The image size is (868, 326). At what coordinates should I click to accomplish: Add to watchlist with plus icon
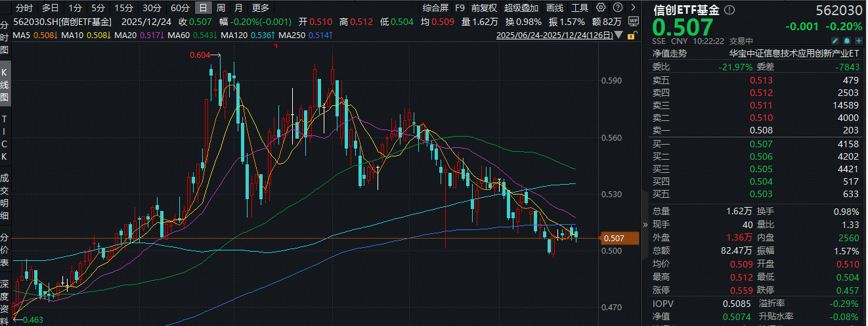859,41
